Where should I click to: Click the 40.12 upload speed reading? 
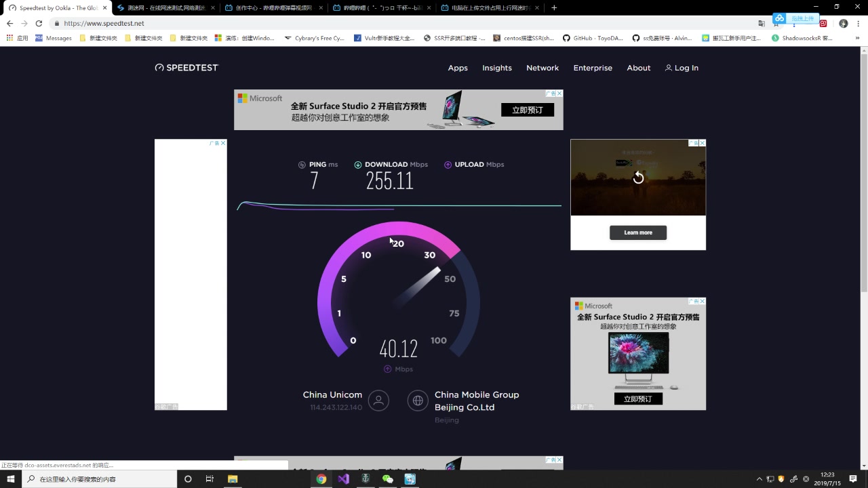pos(399,349)
